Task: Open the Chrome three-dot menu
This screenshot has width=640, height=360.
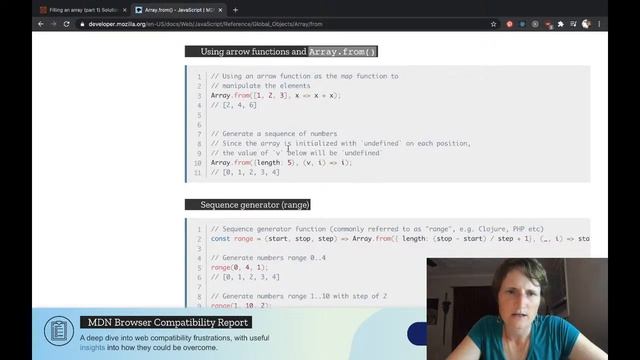Action: (599, 24)
